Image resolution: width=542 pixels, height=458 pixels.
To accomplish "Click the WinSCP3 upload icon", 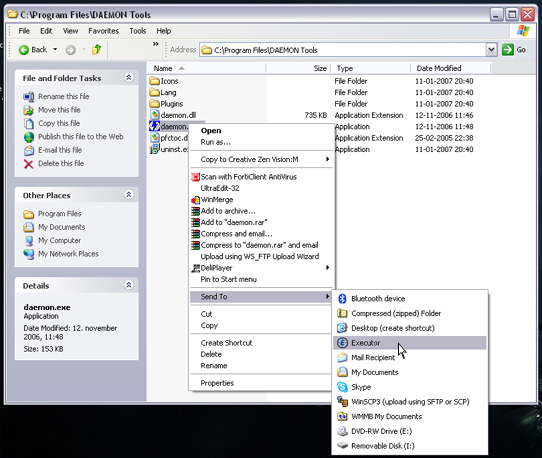I will pyautogui.click(x=342, y=402).
